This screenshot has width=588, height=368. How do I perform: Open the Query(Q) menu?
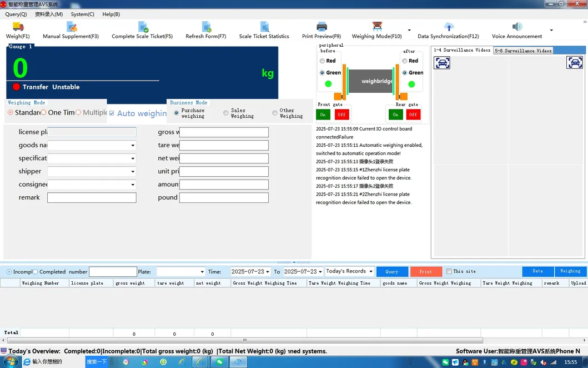coord(16,14)
